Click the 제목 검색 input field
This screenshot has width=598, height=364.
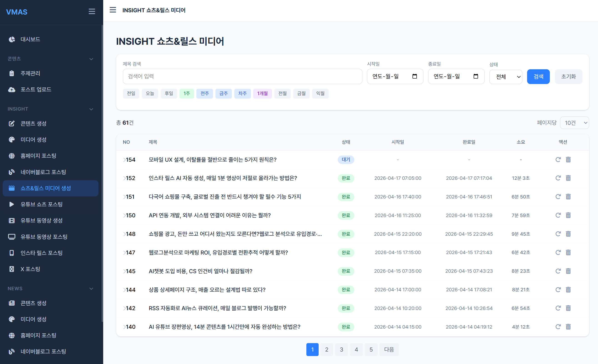coord(242,76)
